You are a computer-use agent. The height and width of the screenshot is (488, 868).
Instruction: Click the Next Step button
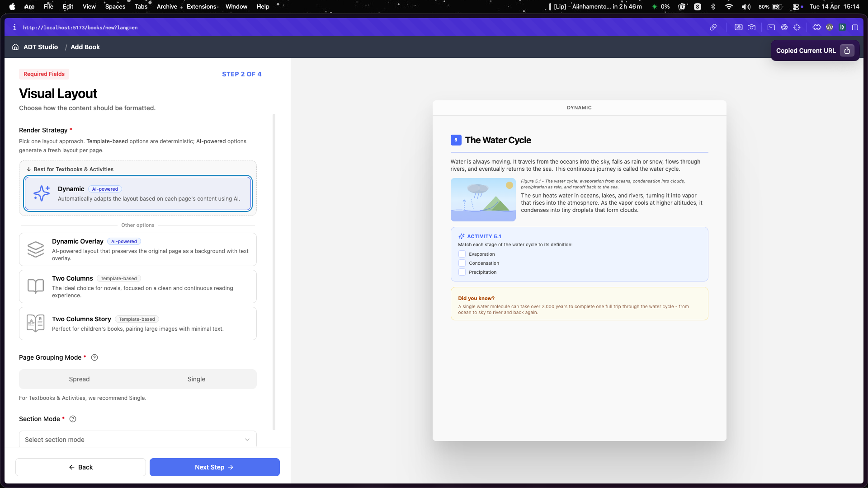(215, 467)
